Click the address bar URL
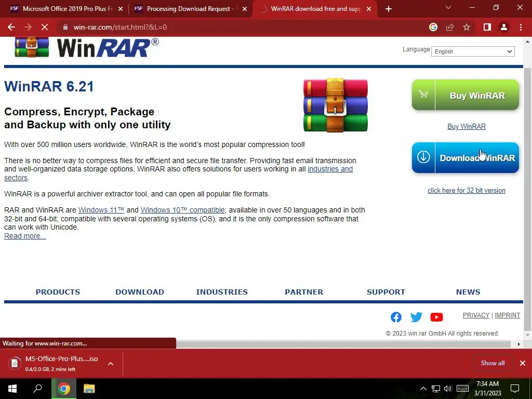This screenshot has height=399, width=532. click(x=120, y=27)
